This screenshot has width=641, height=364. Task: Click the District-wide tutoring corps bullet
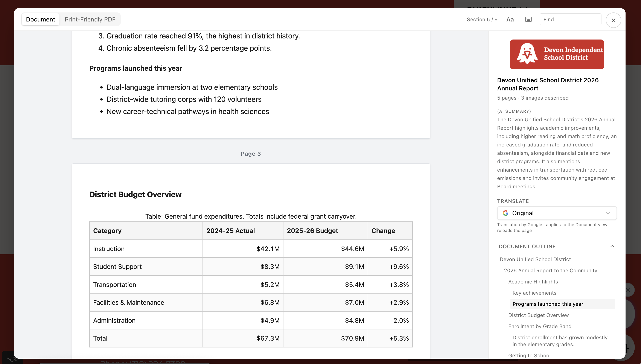point(184,99)
